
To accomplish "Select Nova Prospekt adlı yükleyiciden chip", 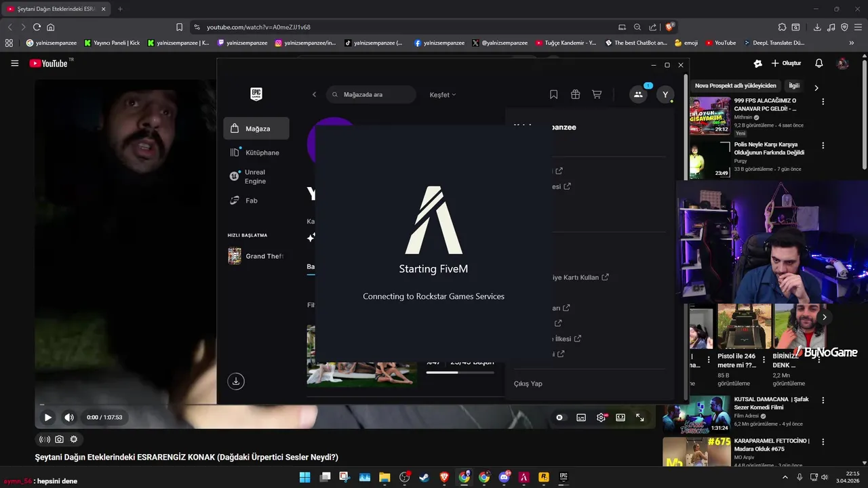I will coord(735,86).
